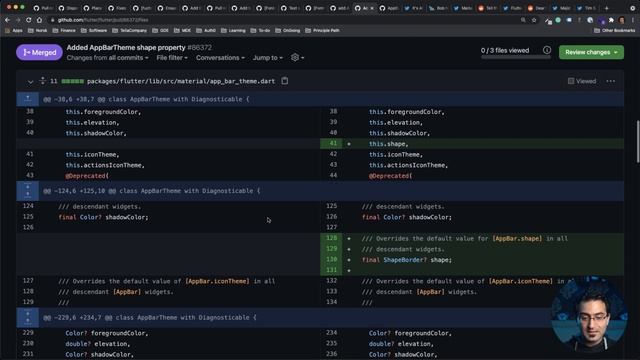Open the Chrome profile avatar
This screenshot has height=360, width=640.
click(x=622, y=20)
